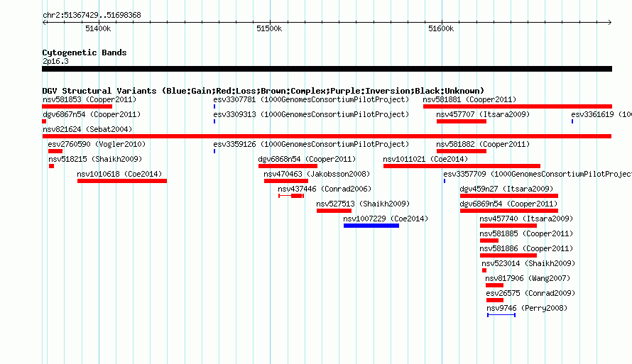Open nsv470463 (Jakobsson2008) variant
This screenshot has width=632, height=364.
pos(317,174)
